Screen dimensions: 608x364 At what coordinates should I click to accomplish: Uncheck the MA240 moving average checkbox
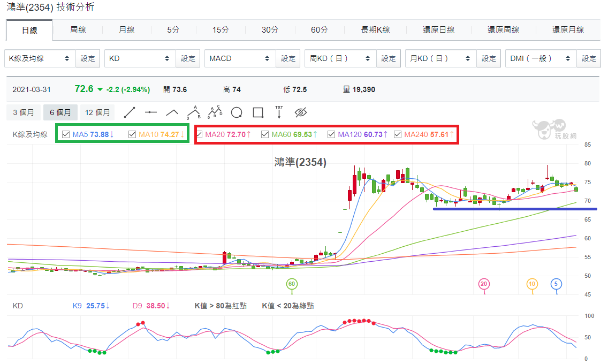click(398, 134)
